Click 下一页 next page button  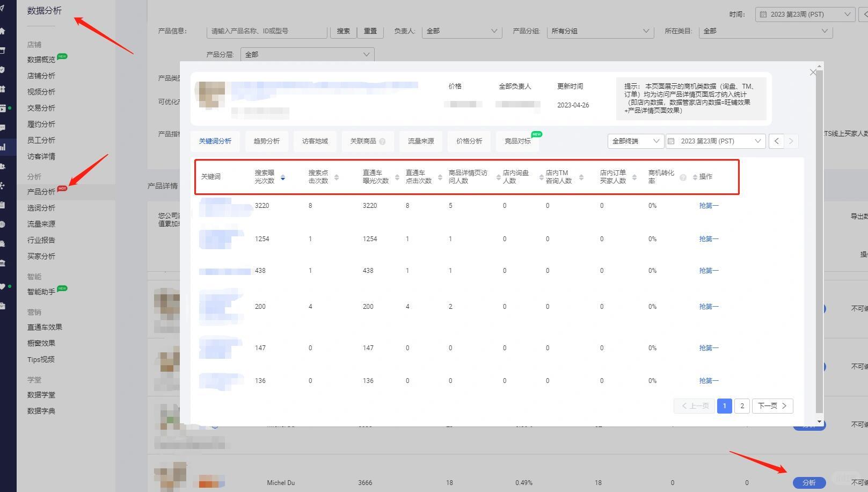point(772,406)
